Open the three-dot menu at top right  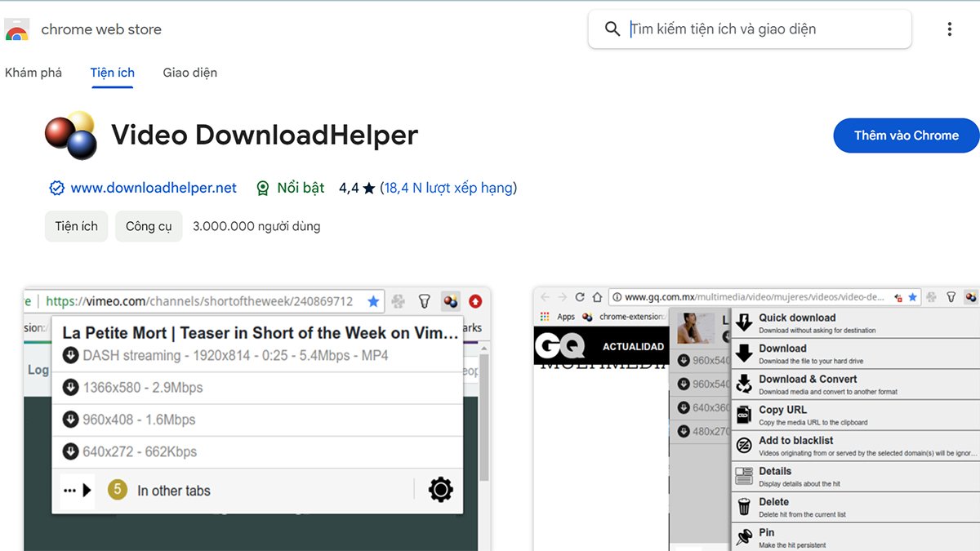(950, 28)
